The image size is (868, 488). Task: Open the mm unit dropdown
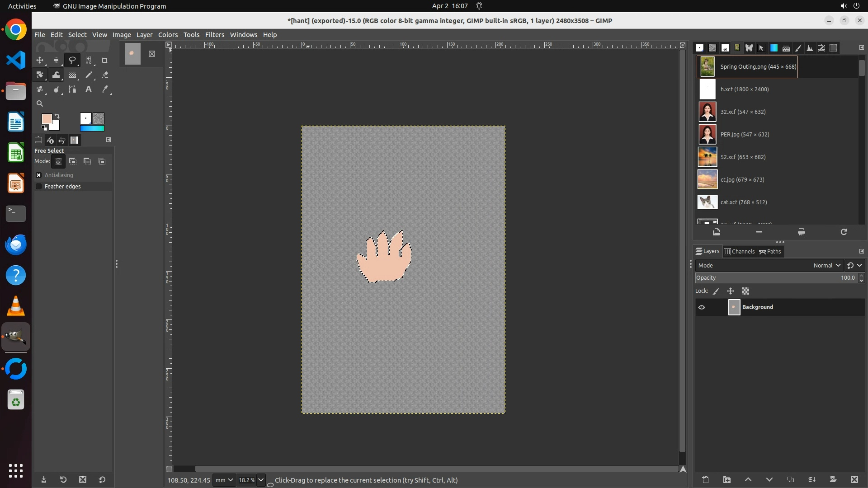click(224, 480)
